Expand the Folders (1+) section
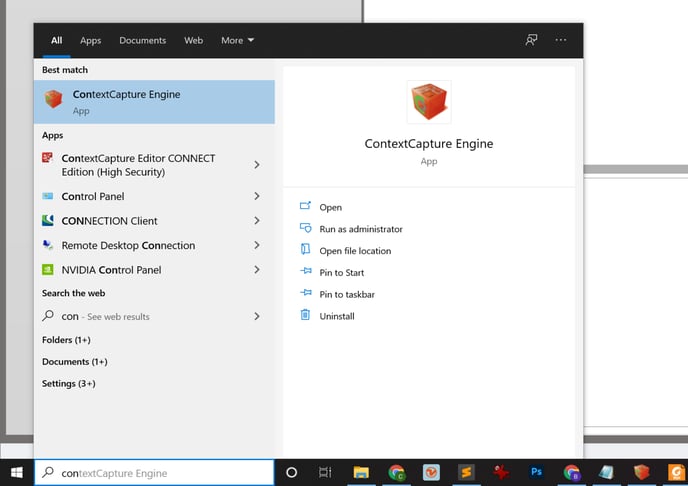Viewport: 688px width, 486px height. pos(66,340)
